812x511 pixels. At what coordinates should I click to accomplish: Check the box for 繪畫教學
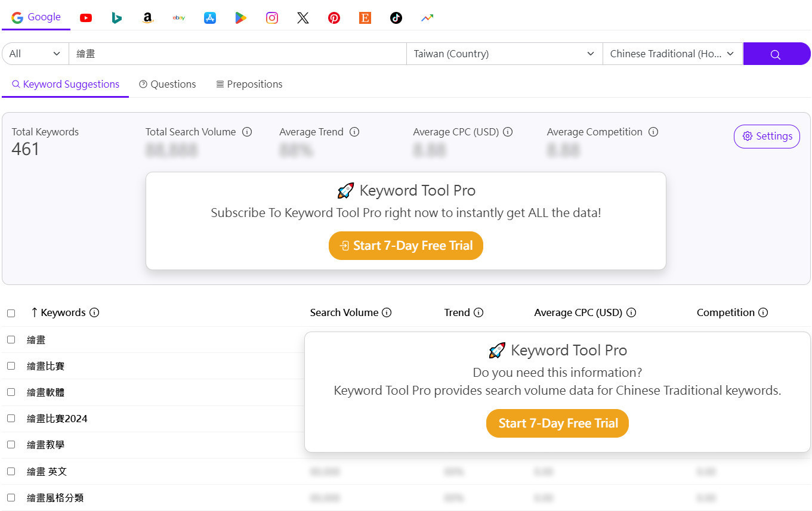coord(11,444)
